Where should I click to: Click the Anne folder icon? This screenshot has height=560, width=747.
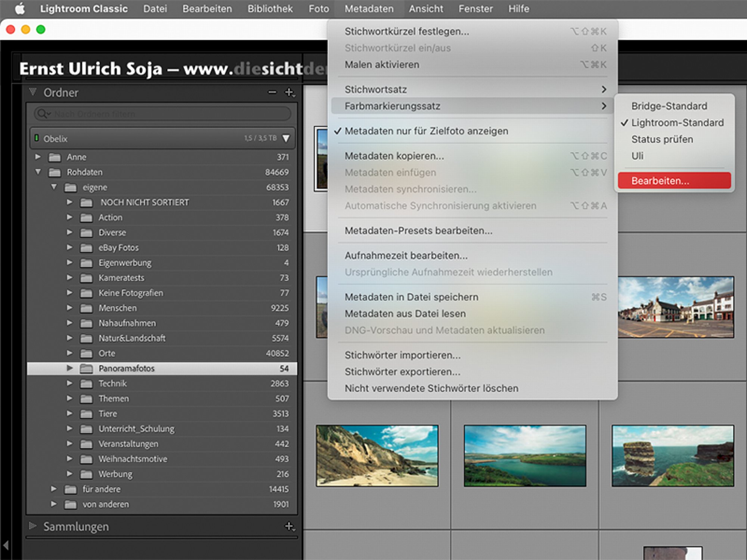(55, 157)
